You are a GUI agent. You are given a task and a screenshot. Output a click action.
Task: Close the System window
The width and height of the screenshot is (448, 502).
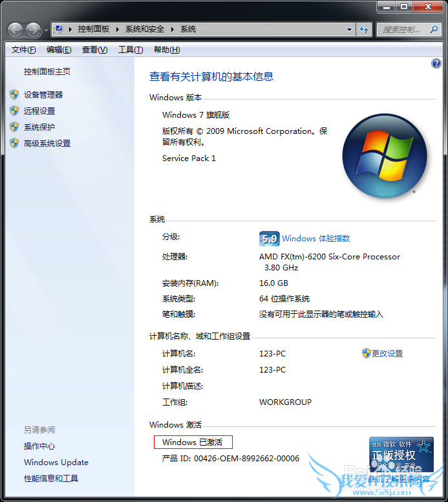428,6
